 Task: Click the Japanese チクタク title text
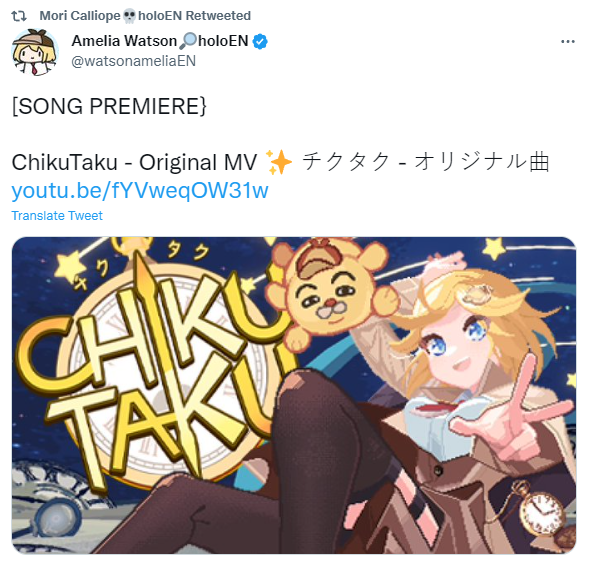point(346,162)
